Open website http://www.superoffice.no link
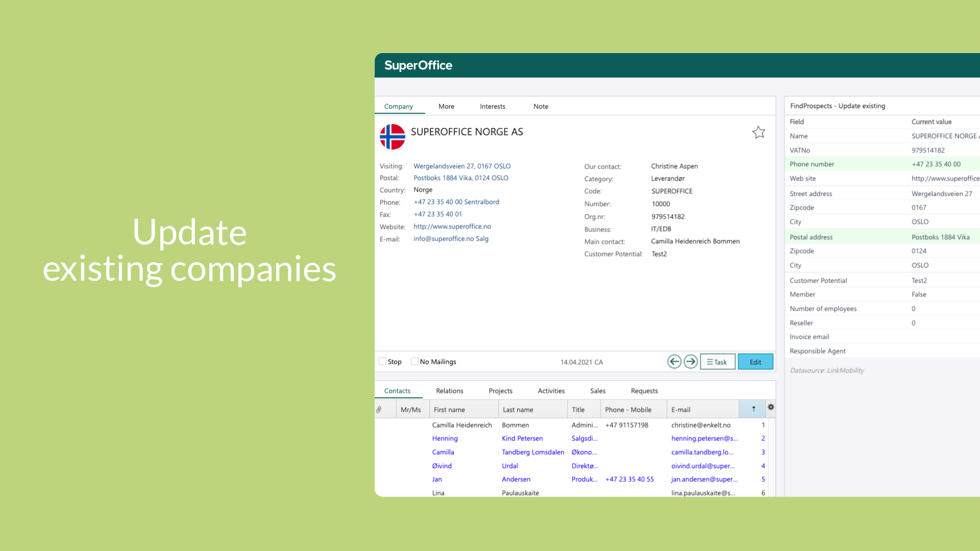The height and width of the screenshot is (551, 980). [x=452, y=227]
